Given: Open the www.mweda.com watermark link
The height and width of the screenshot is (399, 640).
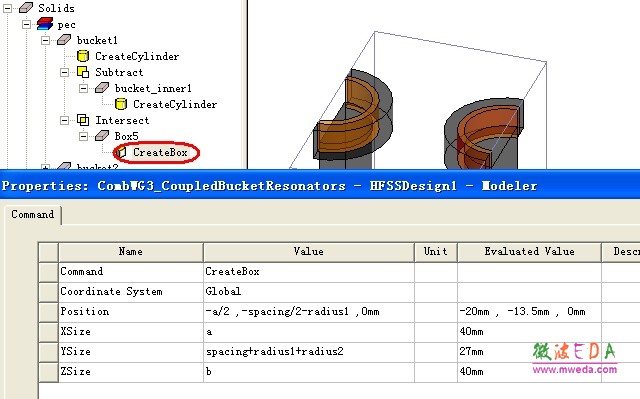Looking at the screenshot, I should (x=575, y=370).
